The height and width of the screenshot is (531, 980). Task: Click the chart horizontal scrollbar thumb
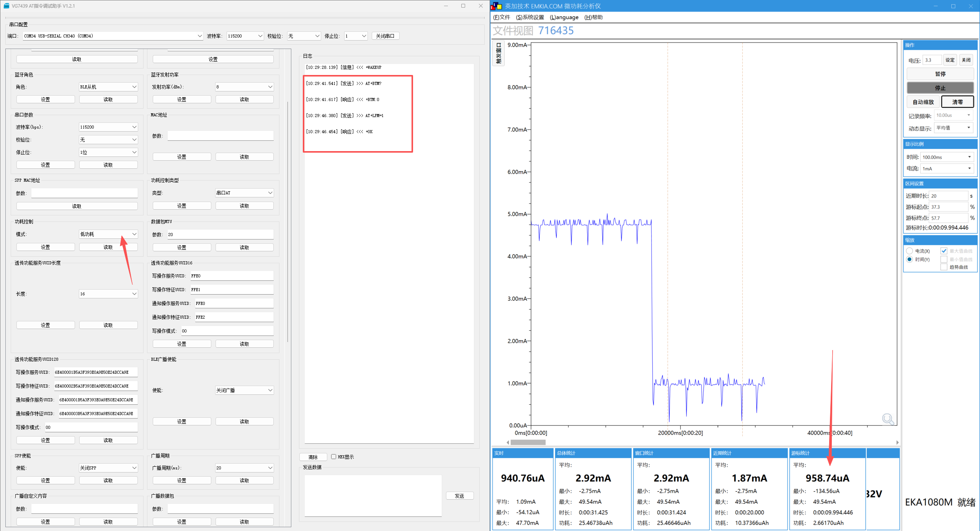click(528, 442)
